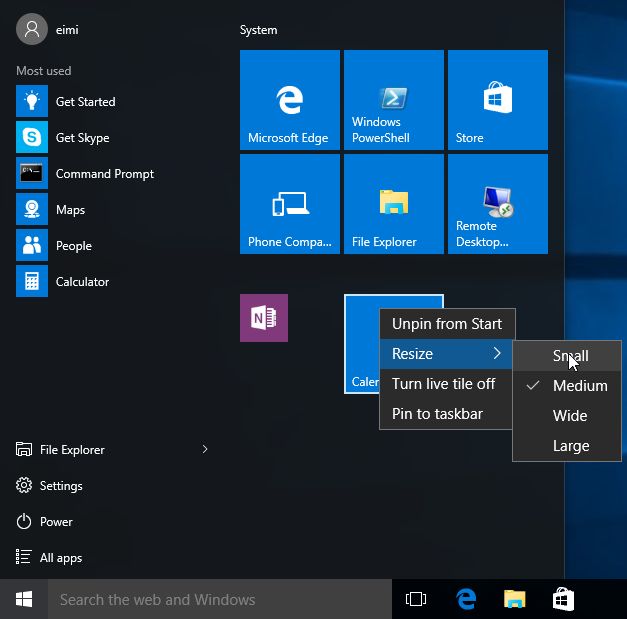Viewport: 627px width, 619px height.
Task: Click the Command Prompt icon
Action: [32, 173]
